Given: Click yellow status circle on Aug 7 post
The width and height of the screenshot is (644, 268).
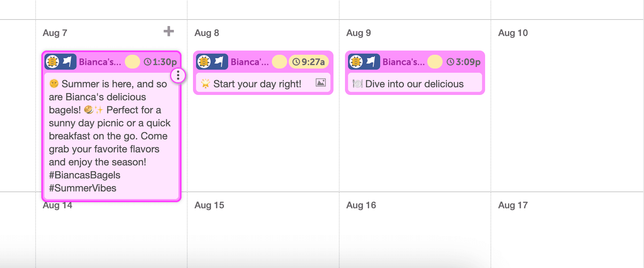Looking at the screenshot, I should [x=132, y=62].
